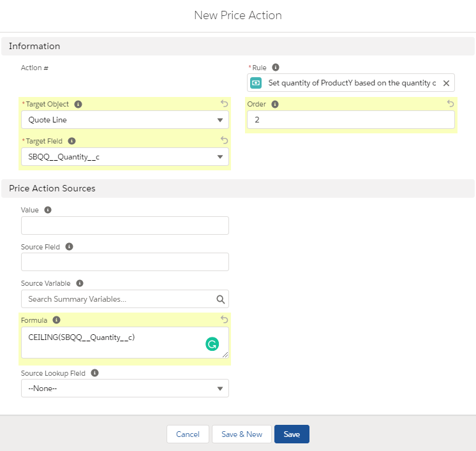Click Save & New button

pyautogui.click(x=242, y=434)
